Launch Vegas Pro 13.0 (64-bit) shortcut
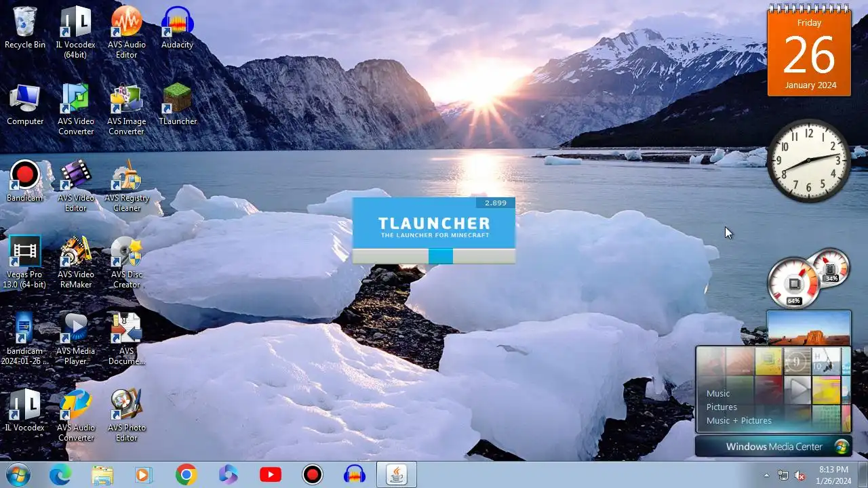Screen dimensions: 868x488 24,262
